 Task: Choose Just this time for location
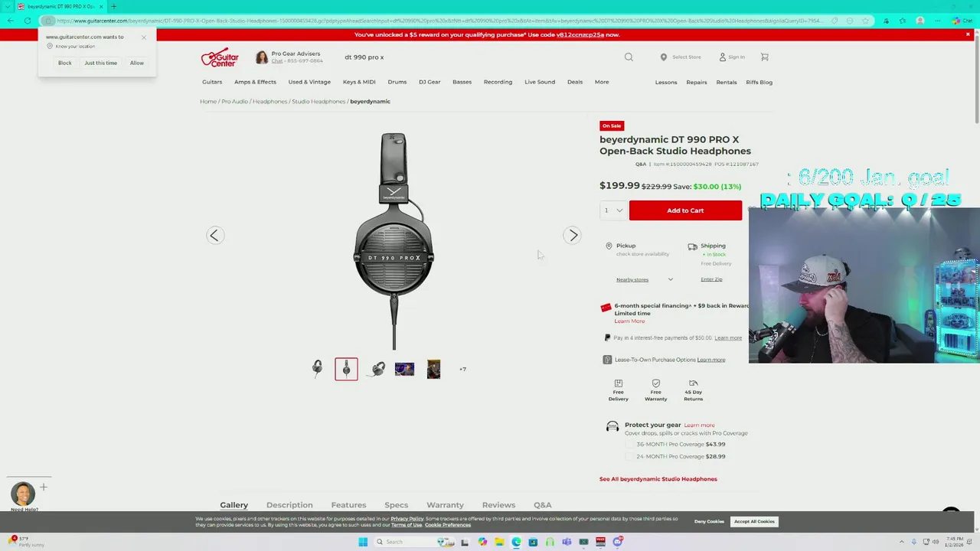(x=101, y=63)
